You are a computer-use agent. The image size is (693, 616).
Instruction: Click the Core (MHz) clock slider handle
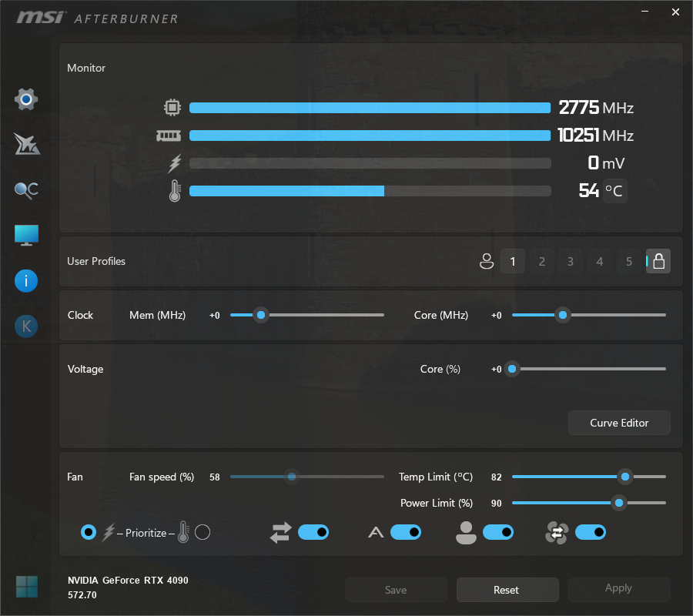[563, 315]
